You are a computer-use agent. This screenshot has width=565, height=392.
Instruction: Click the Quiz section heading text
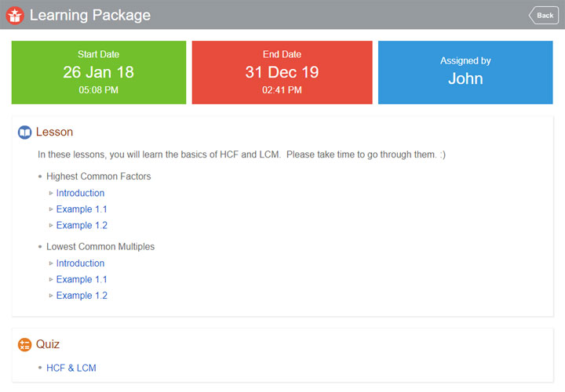pyautogui.click(x=48, y=344)
